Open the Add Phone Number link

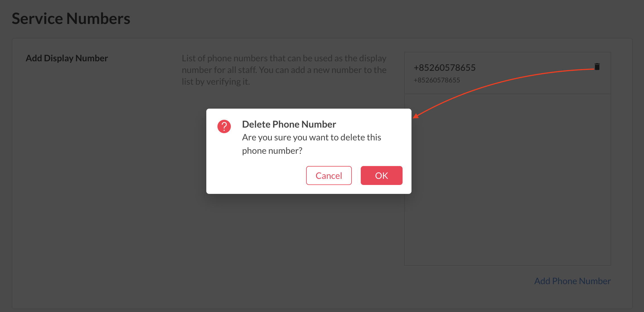point(572,281)
